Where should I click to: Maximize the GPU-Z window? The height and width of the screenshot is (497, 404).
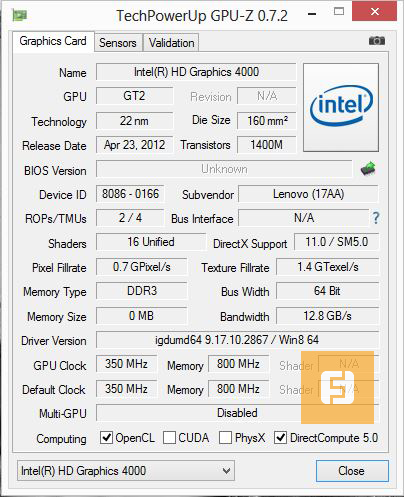tap(339, 12)
